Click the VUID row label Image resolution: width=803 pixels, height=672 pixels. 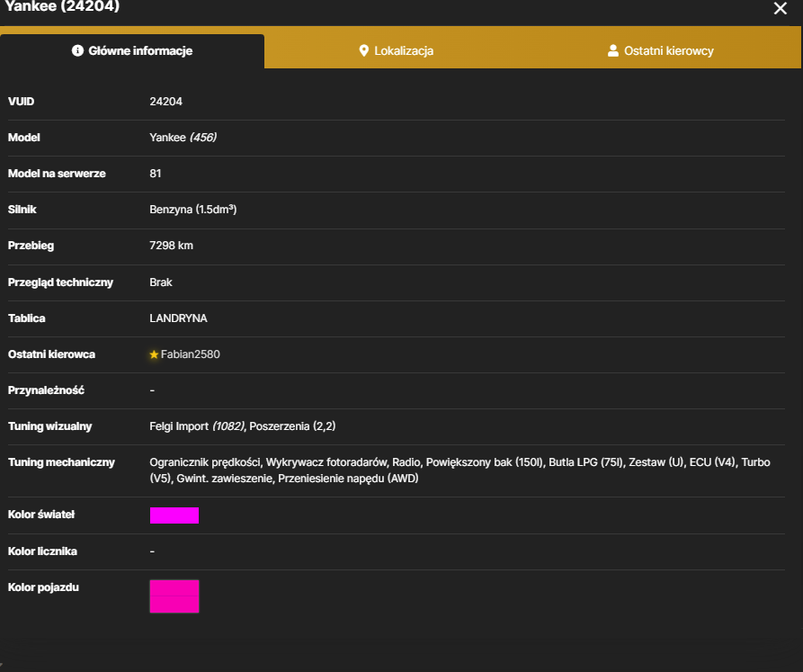[x=21, y=102]
